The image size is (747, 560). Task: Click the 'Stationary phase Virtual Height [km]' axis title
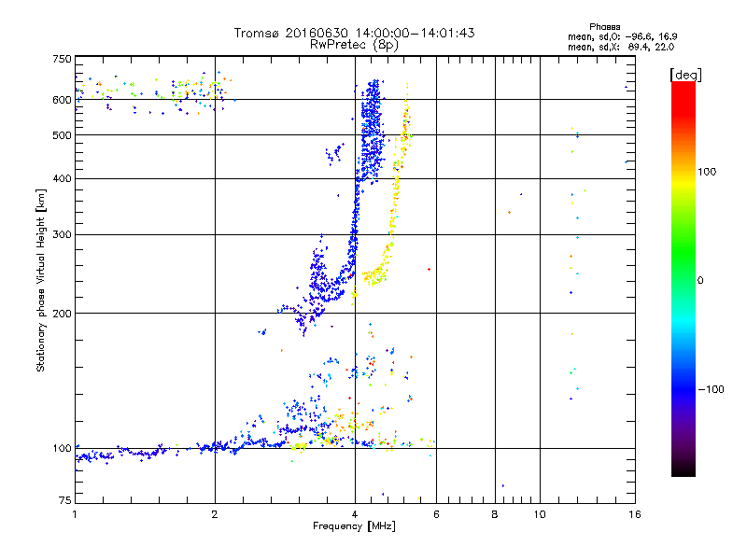tap(40, 280)
